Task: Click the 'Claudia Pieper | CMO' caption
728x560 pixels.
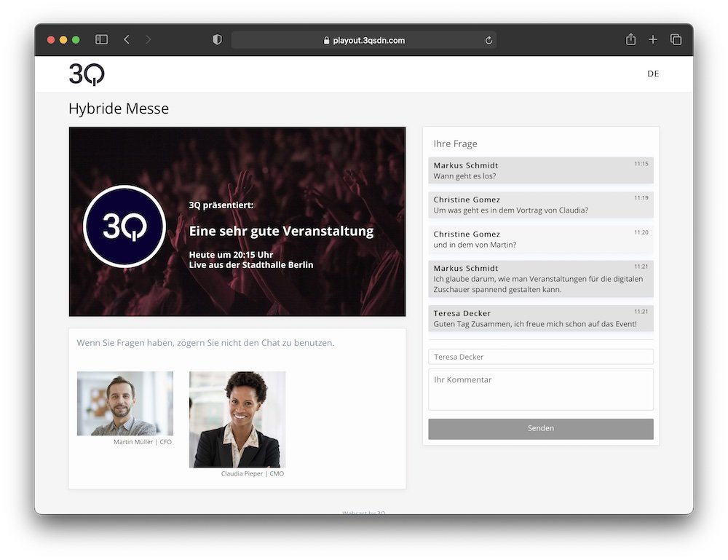Action: pyautogui.click(x=252, y=473)
